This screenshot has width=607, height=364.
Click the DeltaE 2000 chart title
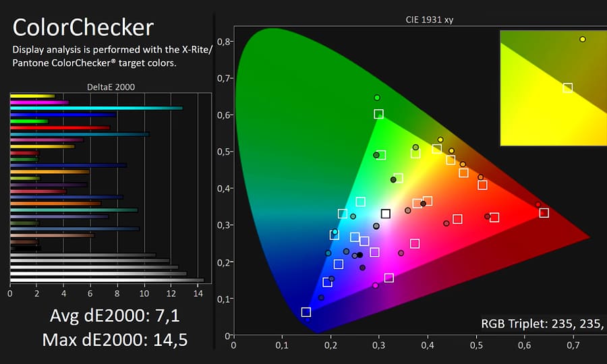(110, 87)
